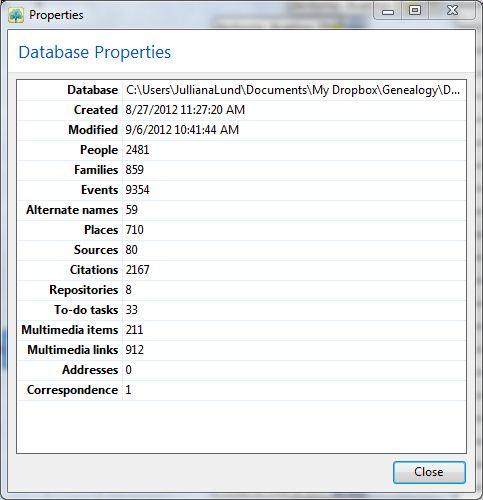Click the Places value 710
Image resolution: width=483 pixels, height=500 pixels.
click(x=135, y=230)
